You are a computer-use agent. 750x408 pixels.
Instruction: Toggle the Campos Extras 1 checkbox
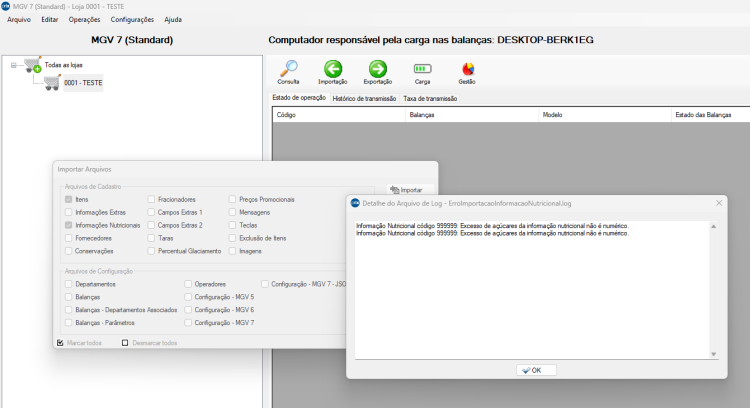click(x=151, y=212)
